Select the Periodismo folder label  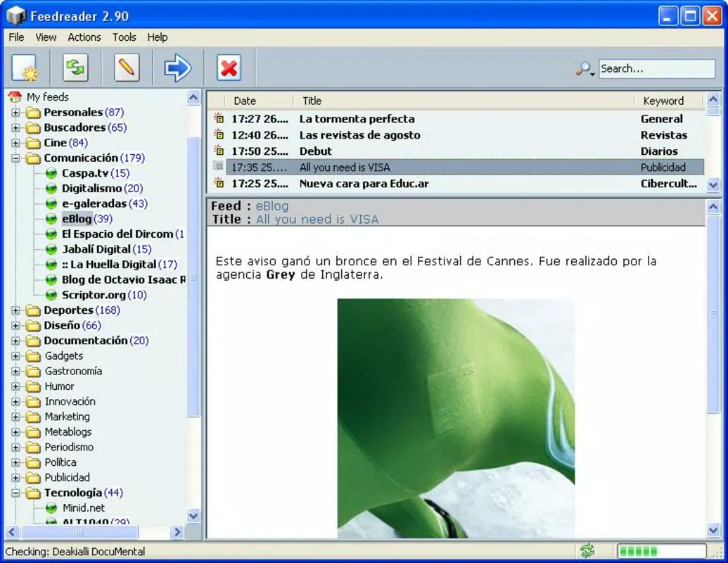tap(69, 448)
